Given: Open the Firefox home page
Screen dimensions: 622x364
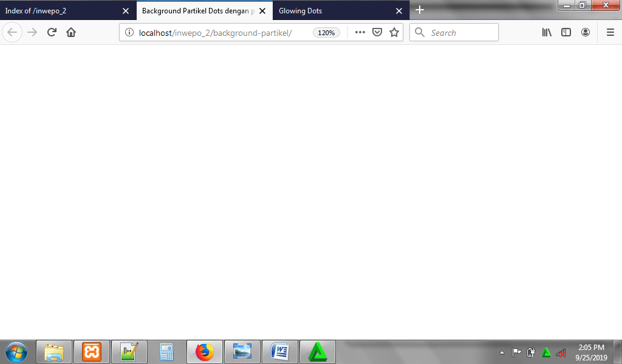Looking at the screenshot, I should point(71,32).
